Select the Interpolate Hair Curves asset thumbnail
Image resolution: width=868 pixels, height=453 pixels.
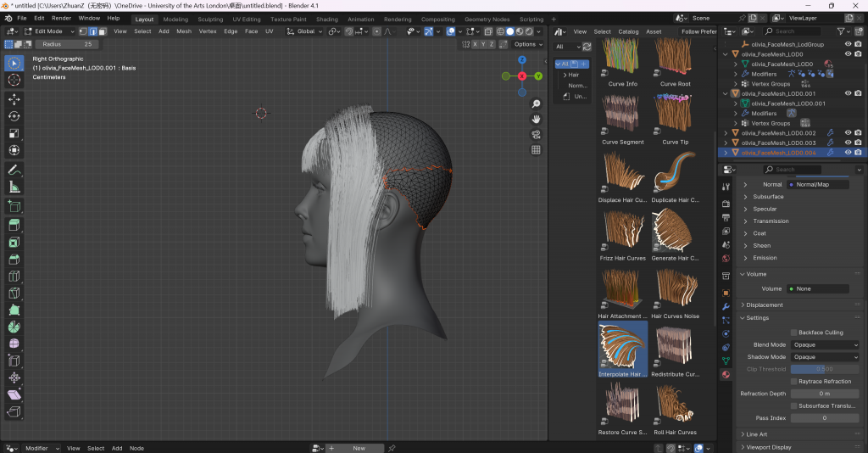click(x=622, y=348)
